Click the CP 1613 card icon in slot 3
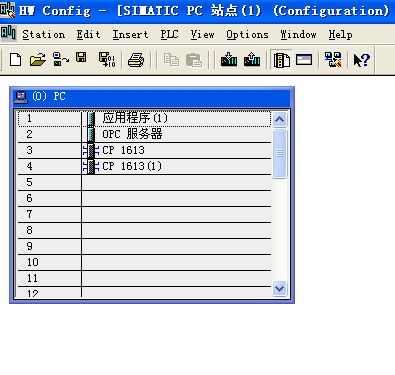Screen dimensions: 395x375 pyautogui.click(x=91, y=150)
